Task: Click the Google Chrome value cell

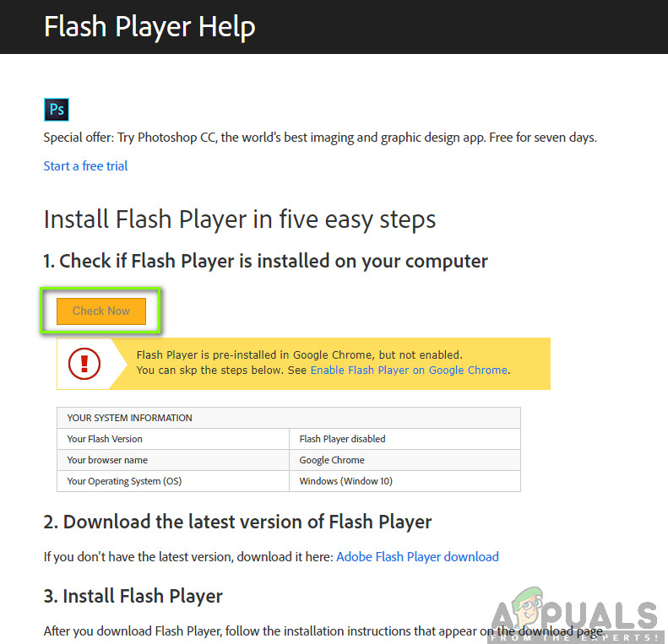Action: [x=405, y=460]
